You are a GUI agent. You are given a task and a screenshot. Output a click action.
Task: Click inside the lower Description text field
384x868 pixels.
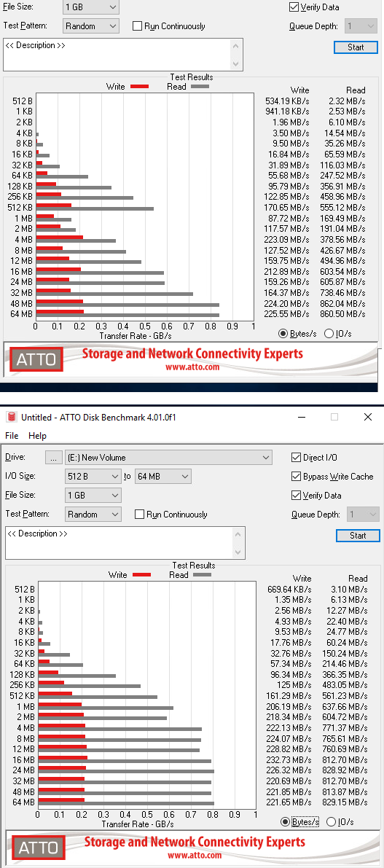(x=119, y=542)
